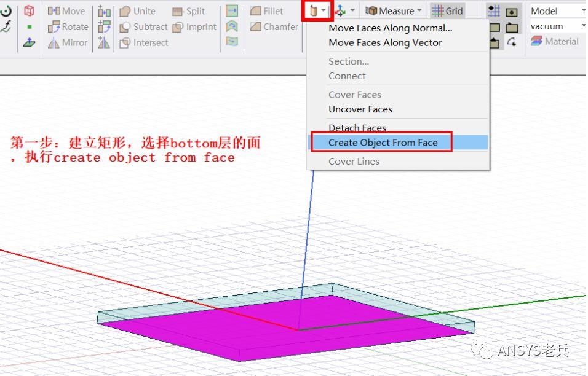Screen dimensions: 588x376
Task: Click the Unite boolean tool
Action: tap(137, 11)
